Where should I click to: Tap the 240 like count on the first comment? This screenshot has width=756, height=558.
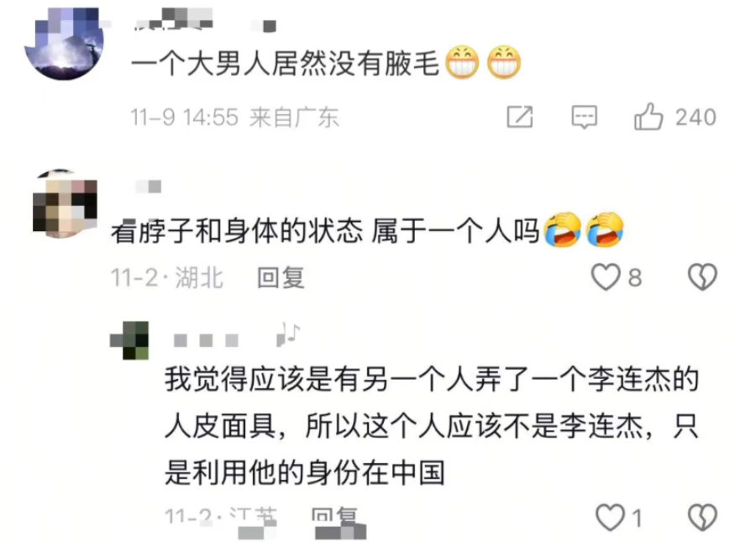696,117
